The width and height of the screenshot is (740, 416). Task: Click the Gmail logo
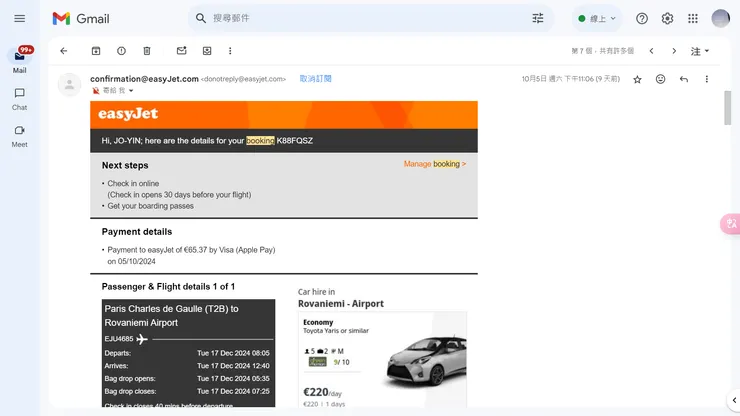tap(81, 19)
